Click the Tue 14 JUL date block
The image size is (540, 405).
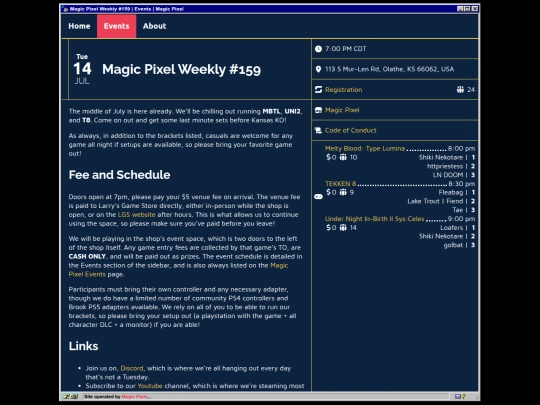82,69
